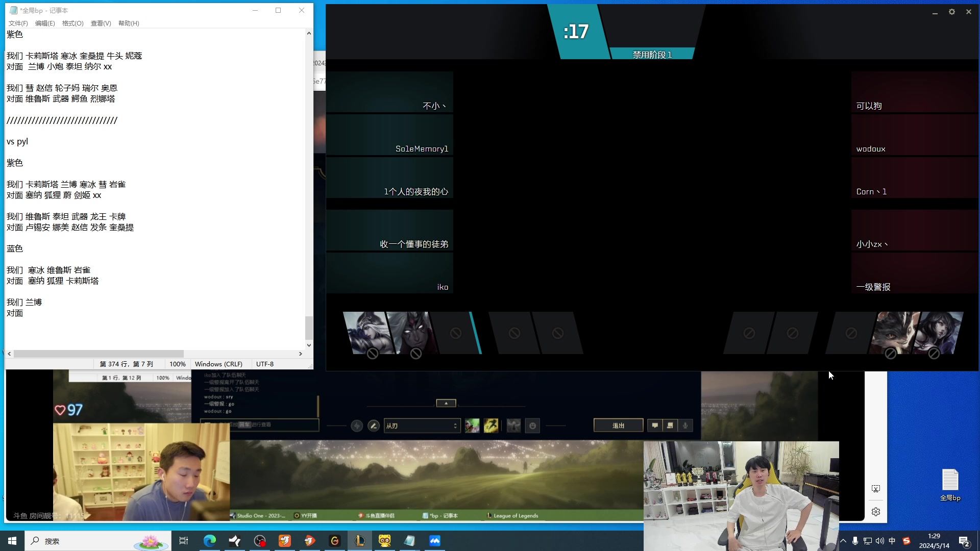Click the 100% zoom status in Notepad
Screen dimensions: 980x551
point(178,364)
